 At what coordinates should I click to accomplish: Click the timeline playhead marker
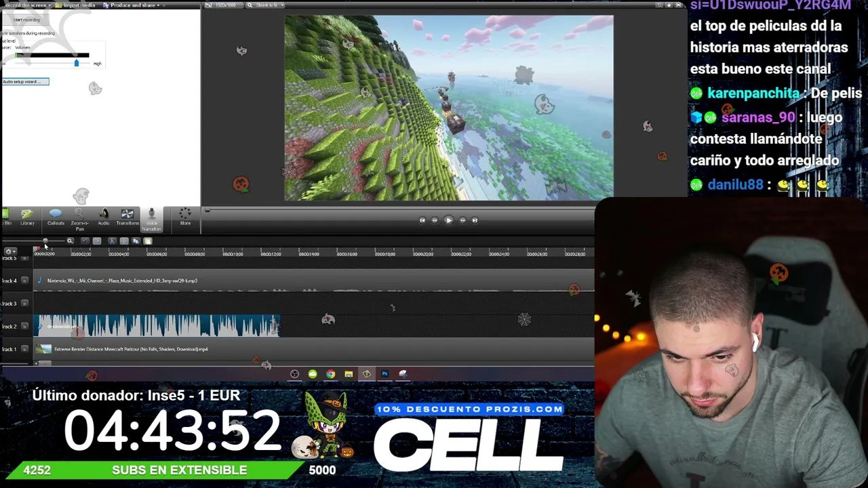point(37,249)
